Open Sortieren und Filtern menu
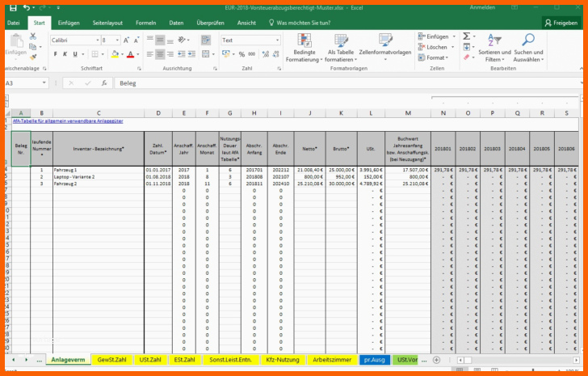Screen dimensions: 588x376 [x=494, y=48]
